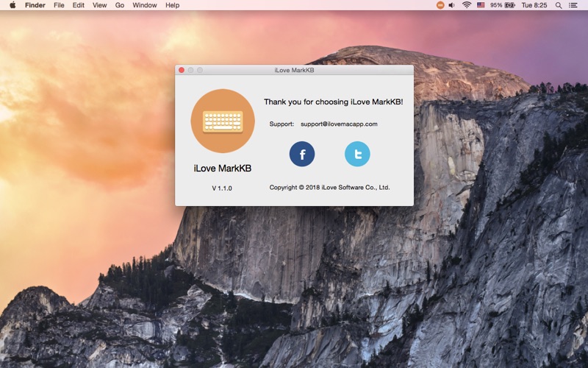Open the Edit menu

click(79, 5)
